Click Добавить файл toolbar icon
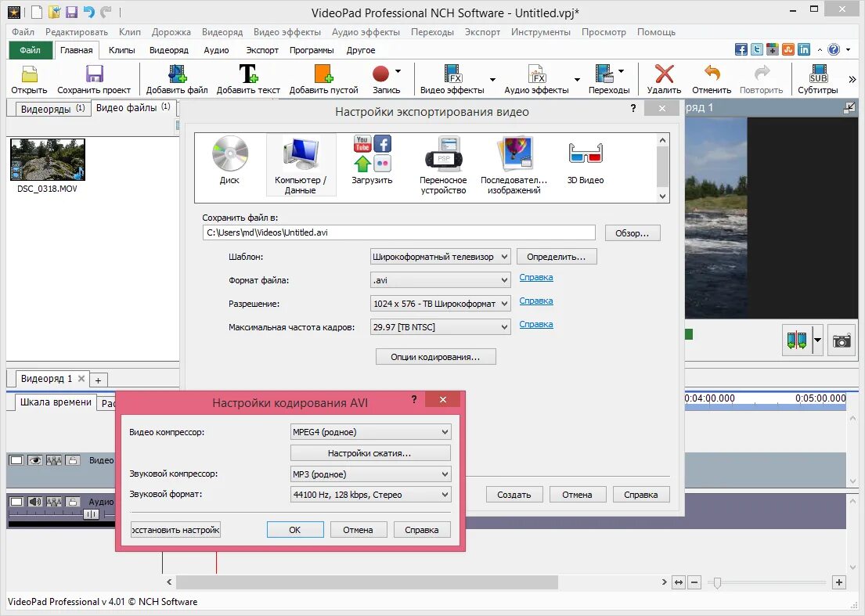This screenshot has height=616, width=865. tap(177, 74)
